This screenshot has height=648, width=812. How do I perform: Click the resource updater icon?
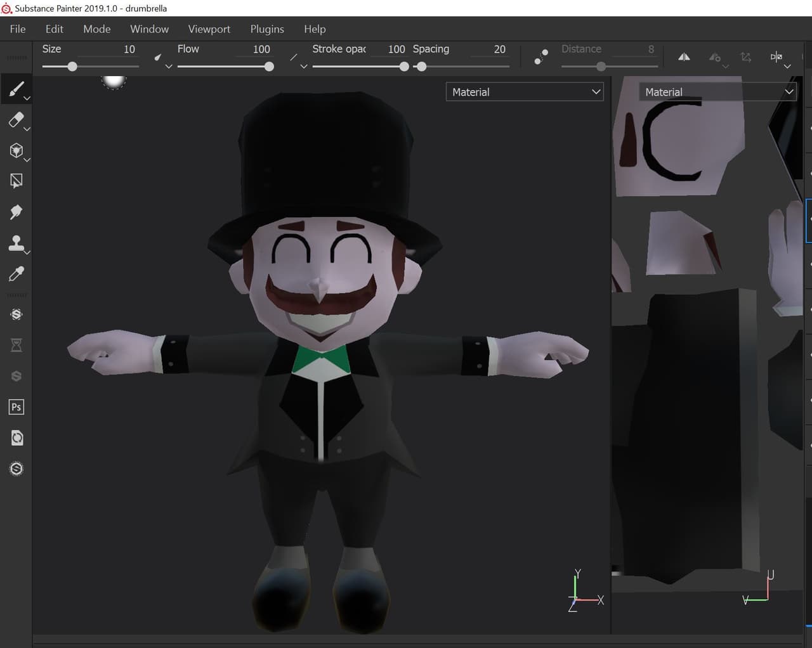16,437
